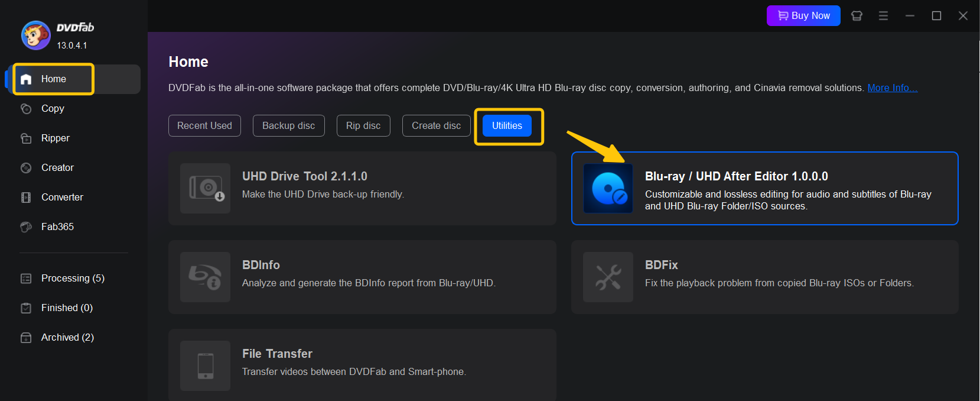Viewport: 980px width, 401px height.
Task: Click Blu-ray / UHD After Editor 1.0.0.0 title
Action: click(x=737, y=176)
